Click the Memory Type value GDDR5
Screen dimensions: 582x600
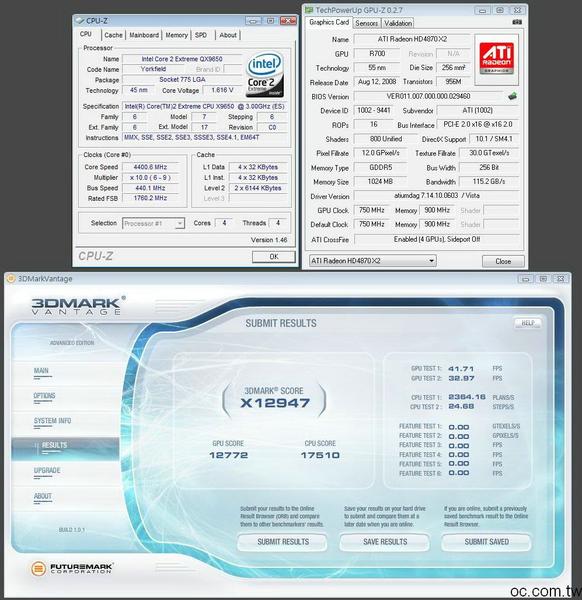click(380, 167)
